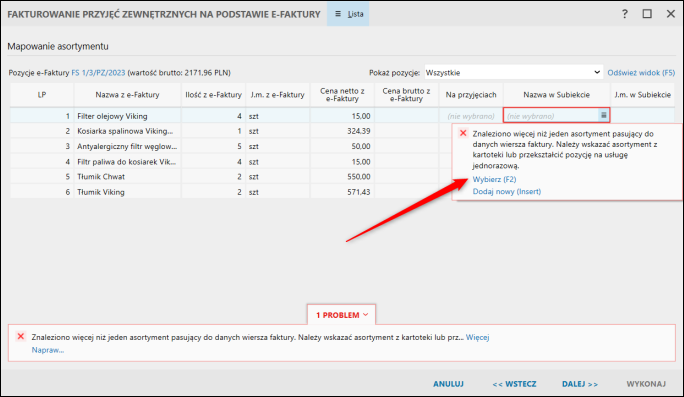
Task: Click net price 550,00 cell
Action: (342, 177)
